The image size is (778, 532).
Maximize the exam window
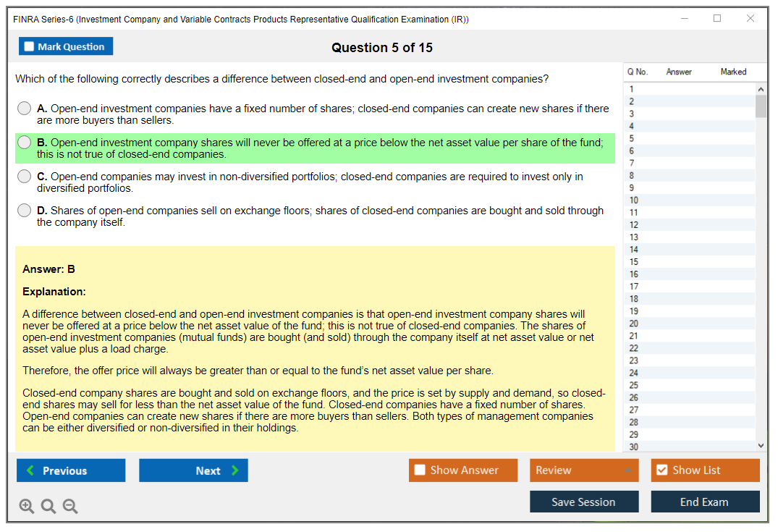[x=717, y=19]
